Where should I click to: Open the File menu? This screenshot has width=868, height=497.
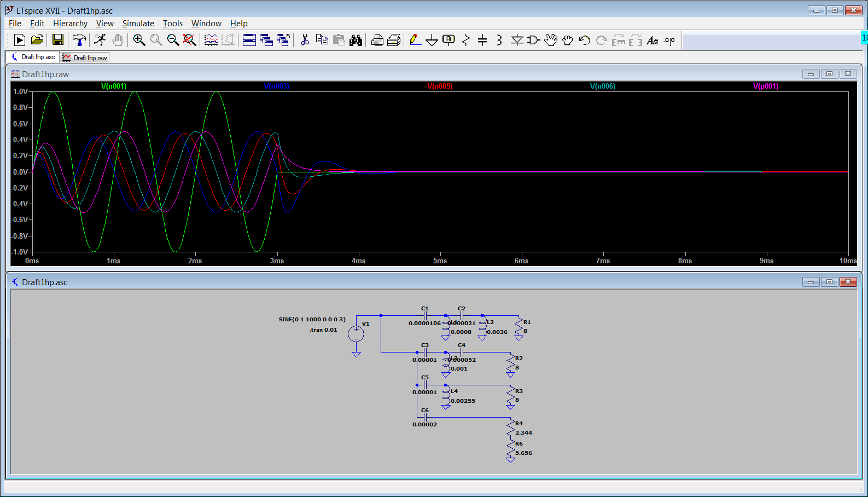pos(15,23)
